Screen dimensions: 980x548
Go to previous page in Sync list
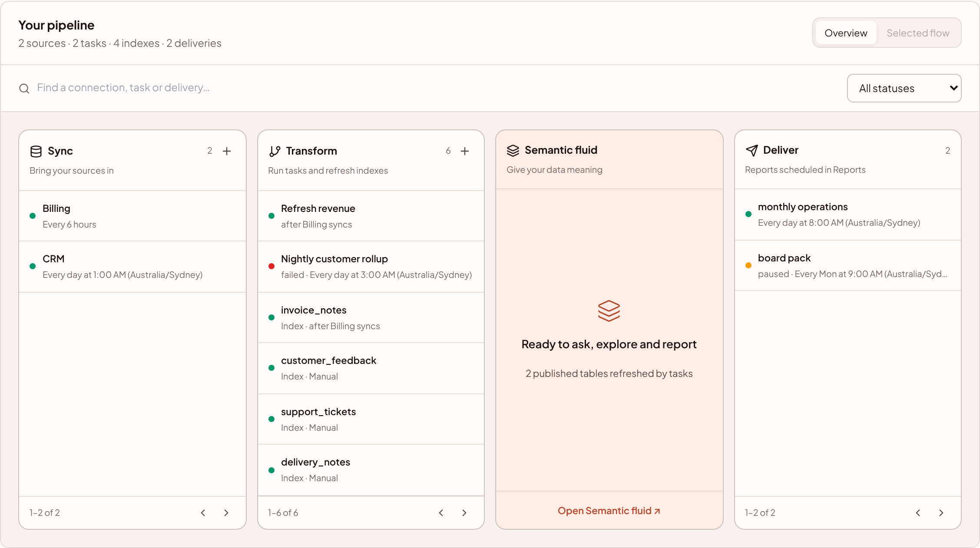[x=203, y=513]
